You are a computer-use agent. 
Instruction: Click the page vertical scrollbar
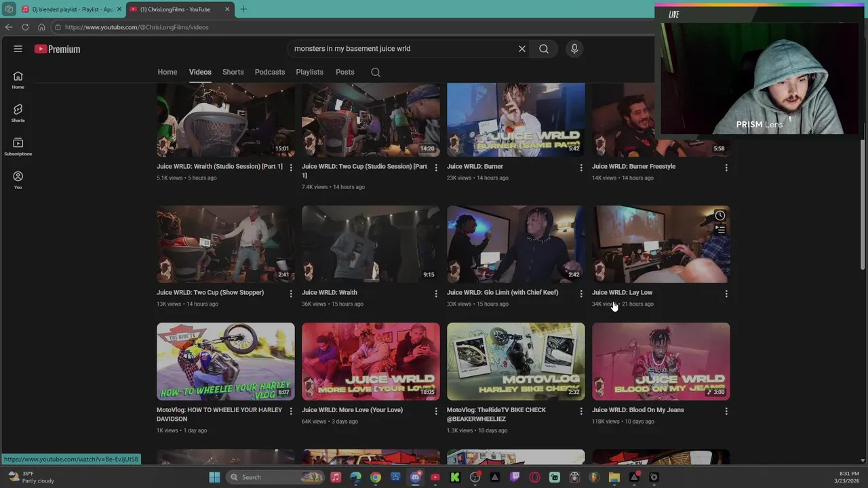pos(863,203)
